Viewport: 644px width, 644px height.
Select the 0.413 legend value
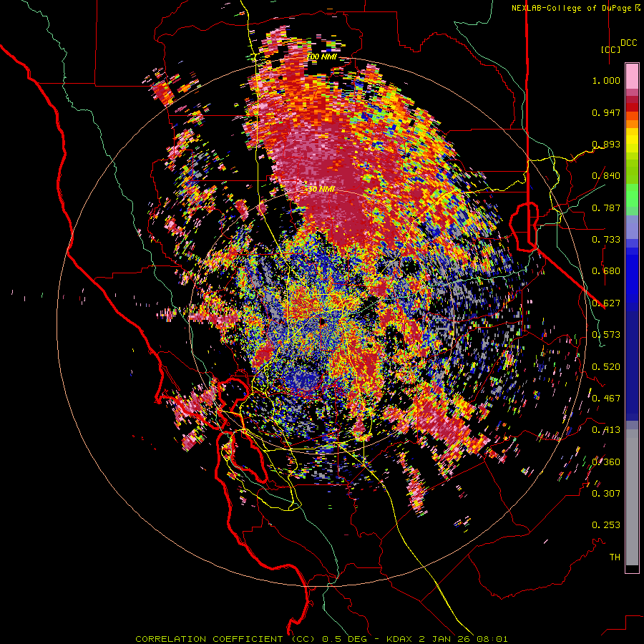point(606,430)
